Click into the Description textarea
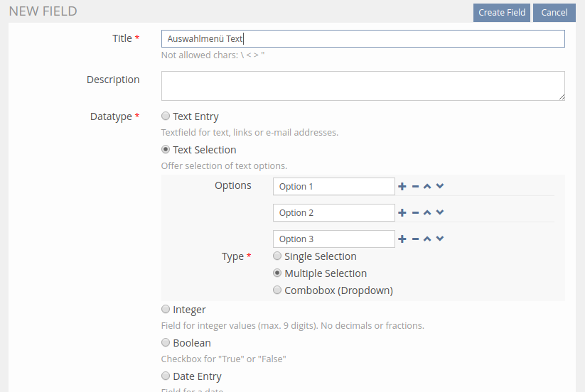Image resolution: width=585 pixels, height=392 pixels. [363, 85]
